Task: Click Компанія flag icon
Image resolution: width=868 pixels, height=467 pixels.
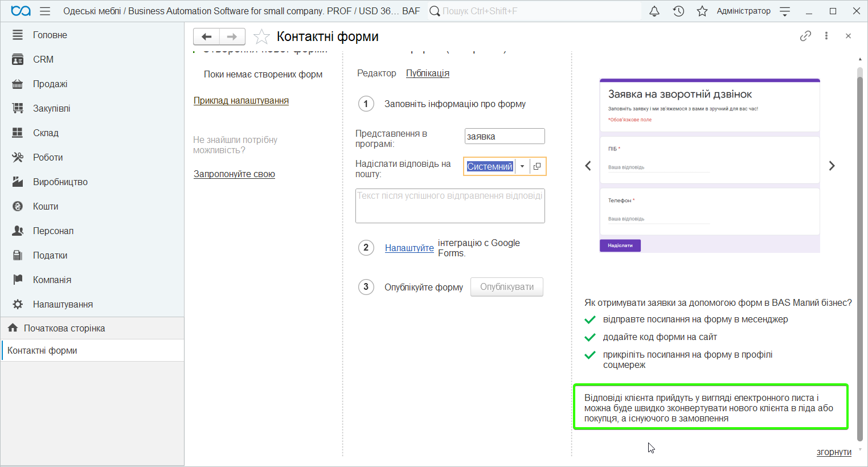Action: [x=18, y=280]
